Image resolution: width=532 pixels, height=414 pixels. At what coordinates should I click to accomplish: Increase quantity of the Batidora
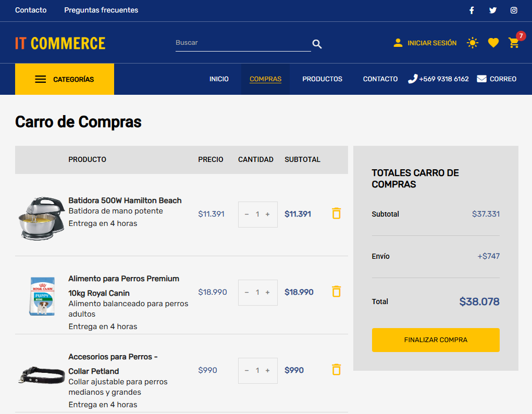(x=268, y=214)
